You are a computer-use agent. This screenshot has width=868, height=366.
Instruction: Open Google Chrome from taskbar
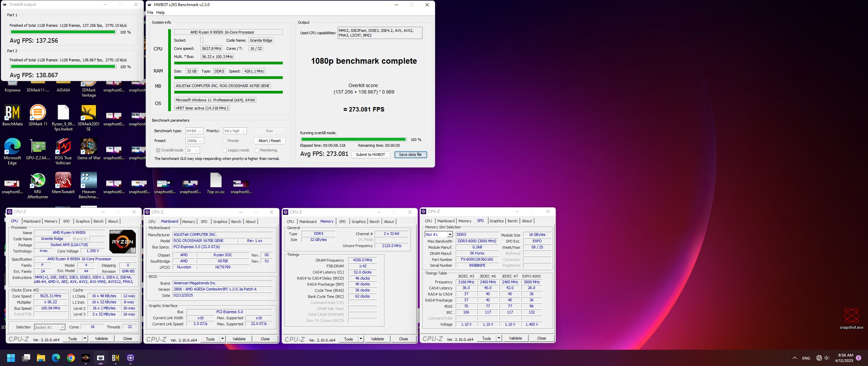71,358
